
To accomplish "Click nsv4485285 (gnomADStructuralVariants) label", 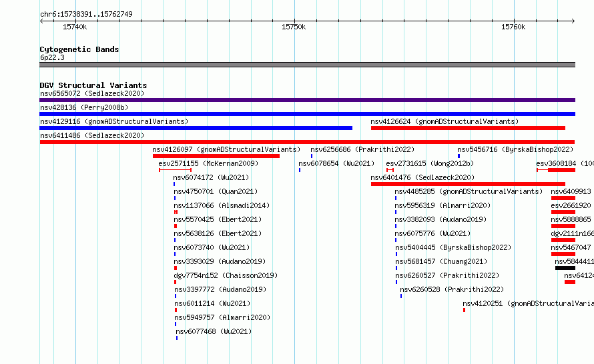I will [469, 191].
